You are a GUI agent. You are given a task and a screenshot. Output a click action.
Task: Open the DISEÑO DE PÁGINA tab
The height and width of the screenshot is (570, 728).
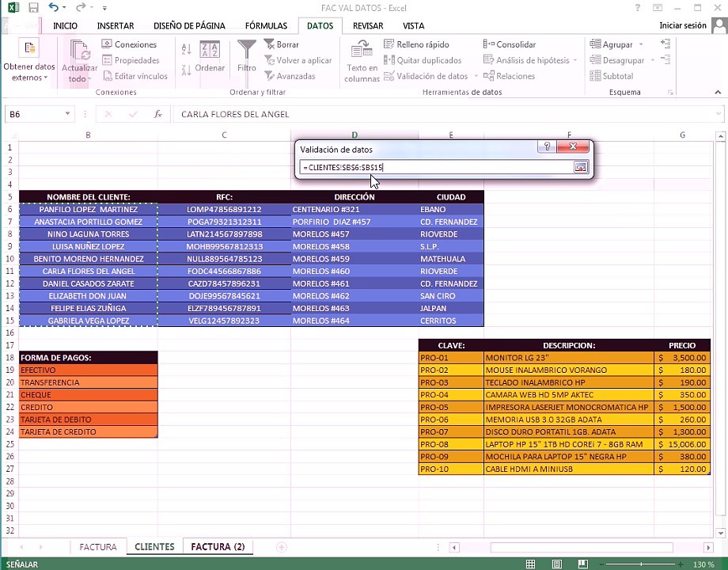189,26
